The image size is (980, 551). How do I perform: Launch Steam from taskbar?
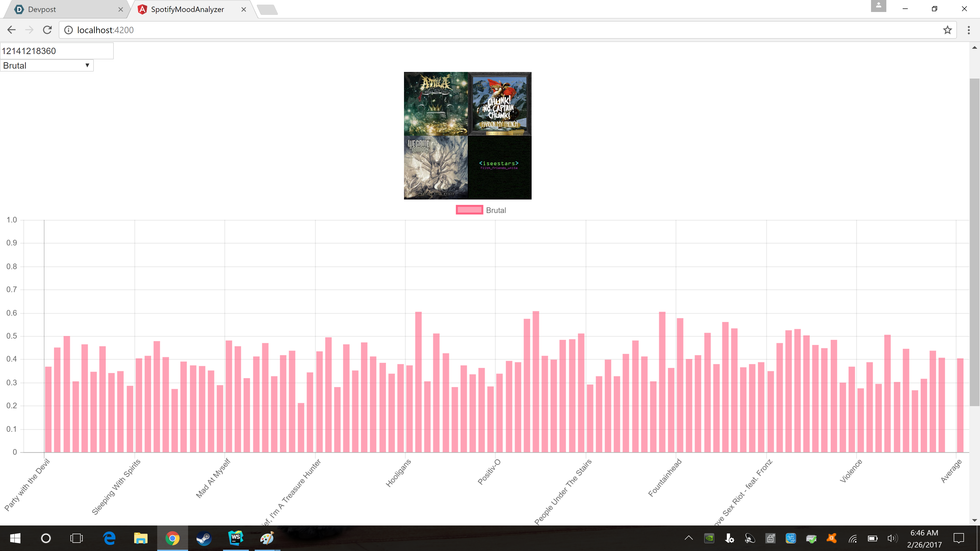[204, 538]
